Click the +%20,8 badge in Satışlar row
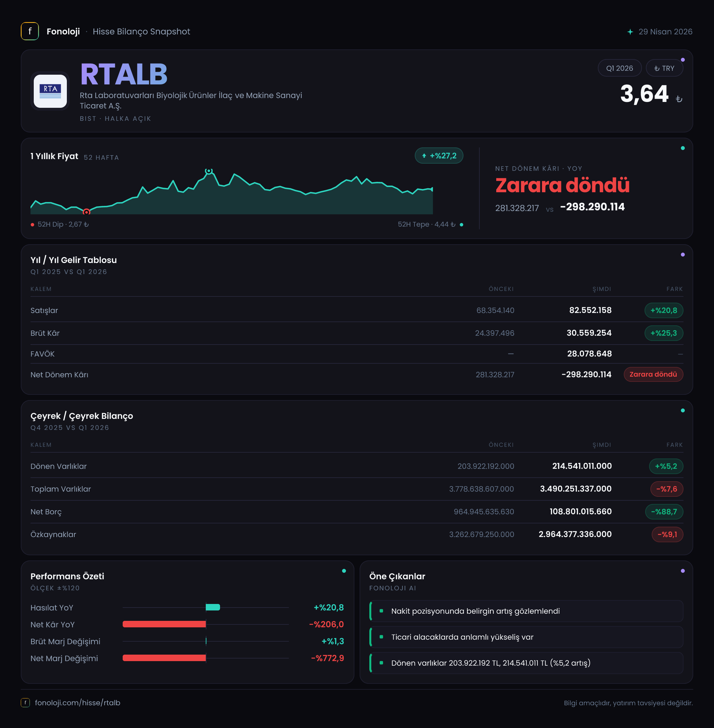 click(x=664, y=310)
